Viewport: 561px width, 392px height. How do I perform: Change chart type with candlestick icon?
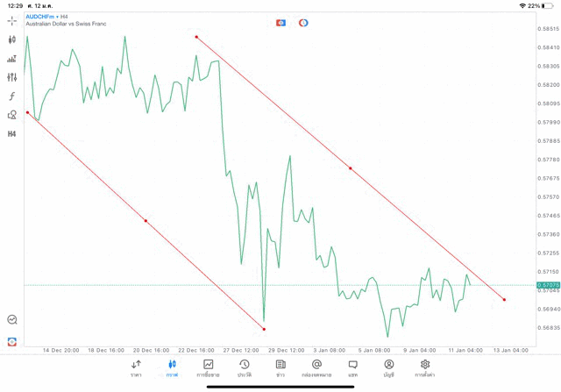pos(12,39)
